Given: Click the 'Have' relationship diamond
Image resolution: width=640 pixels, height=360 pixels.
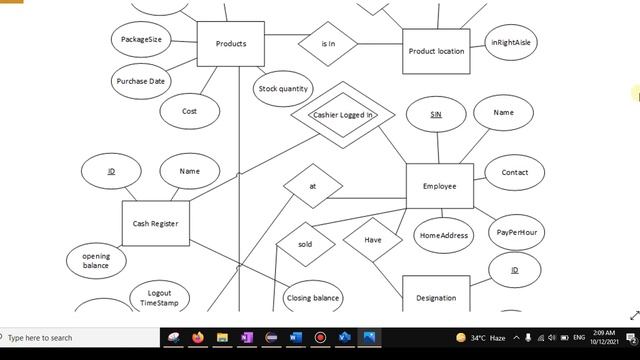Looking at the screenshot, I should (373, 240).
